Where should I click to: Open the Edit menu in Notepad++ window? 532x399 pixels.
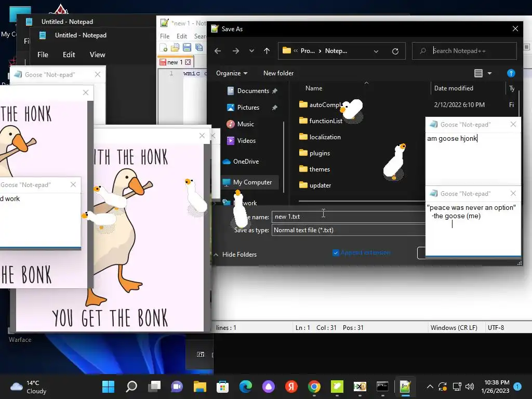tap(181, 36)
